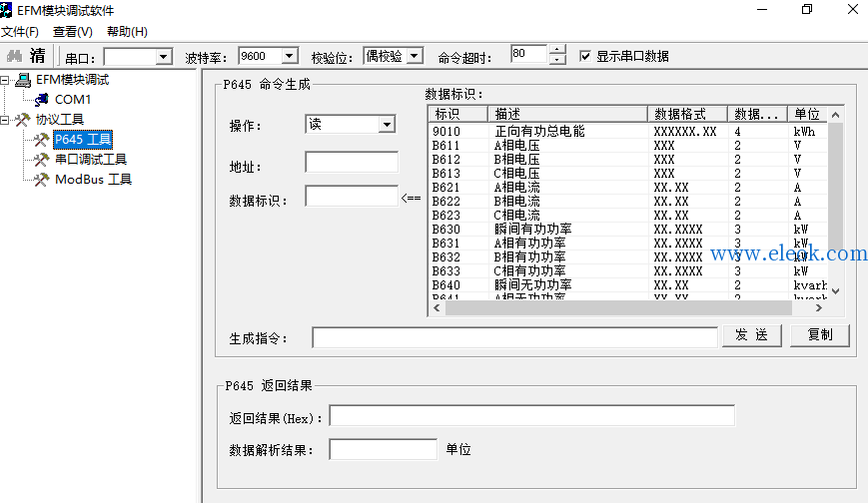Viewport: 868px width, 503px height.
Task: Click the EFM app icon in title bar
Action: point(6,10)
